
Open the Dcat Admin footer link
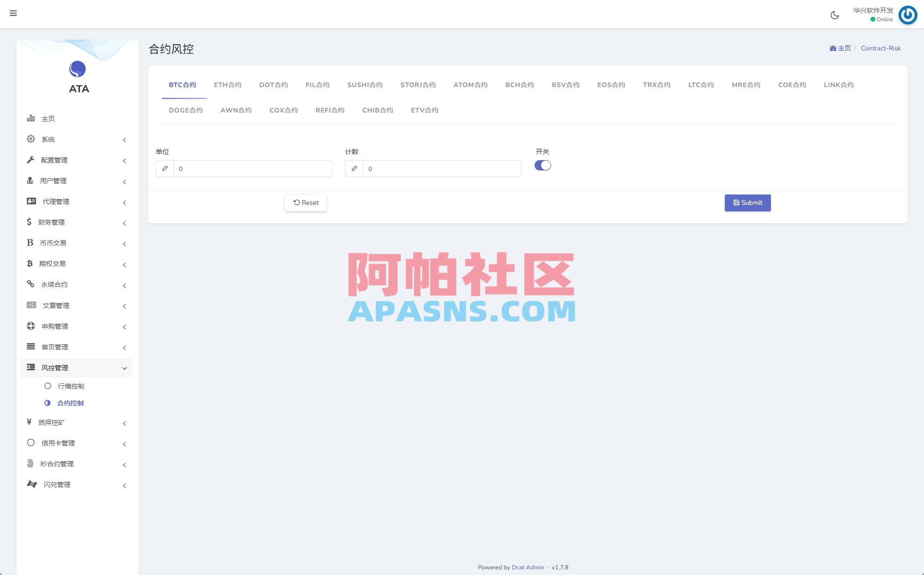[x=527, y=567]
